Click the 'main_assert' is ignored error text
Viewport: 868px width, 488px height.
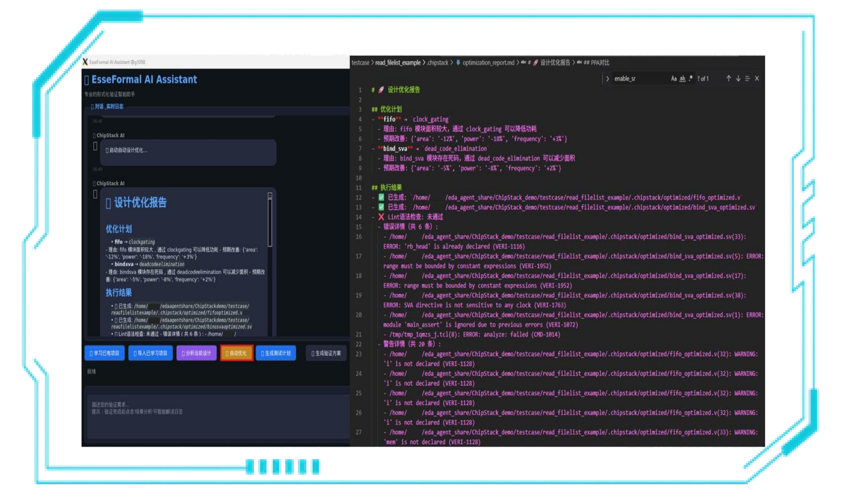(x=480, y=325)
